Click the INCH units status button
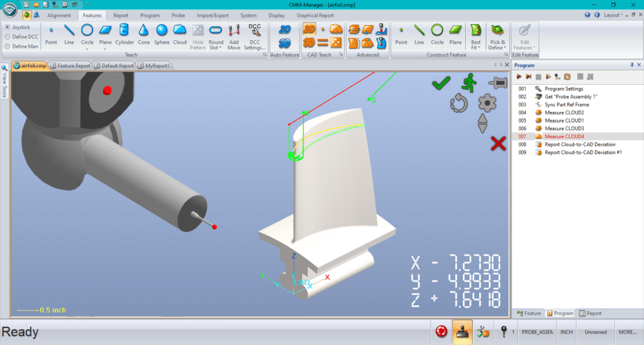This screenshot has width=644, height=345. (x=567, y=332)
